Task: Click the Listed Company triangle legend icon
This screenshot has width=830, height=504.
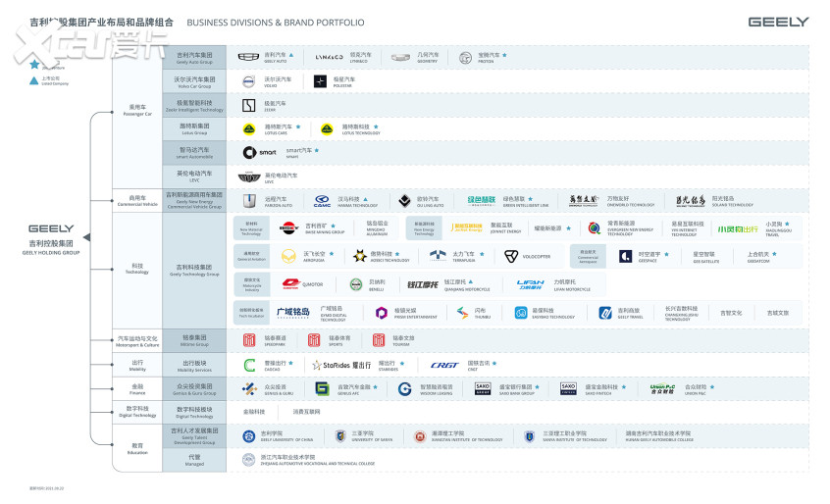Action: 34,81
